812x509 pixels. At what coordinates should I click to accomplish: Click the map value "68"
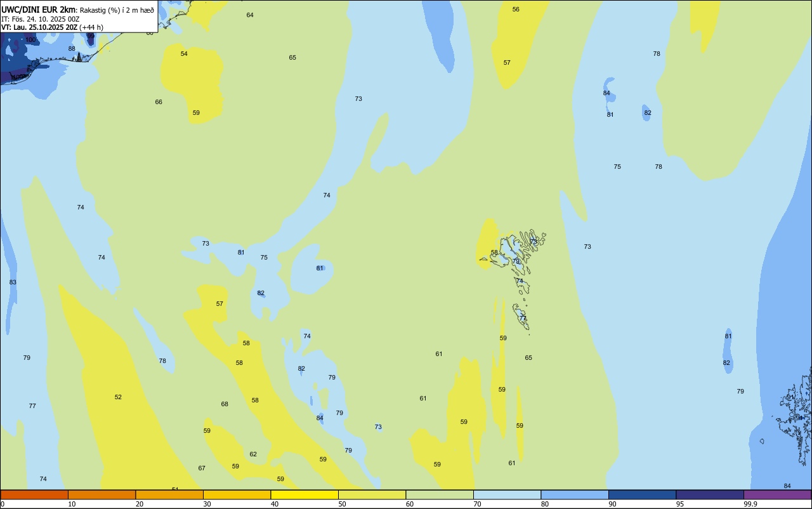pos(225,404)
